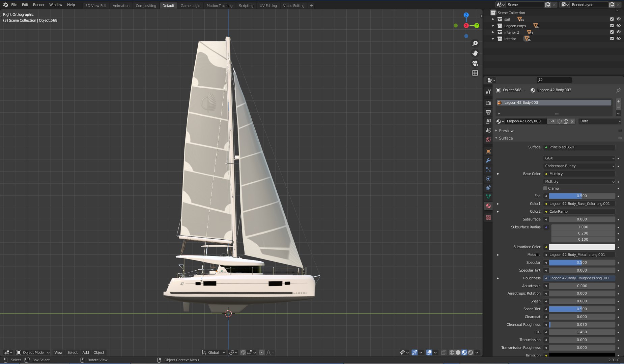Open the File menu

coord(14,5)
